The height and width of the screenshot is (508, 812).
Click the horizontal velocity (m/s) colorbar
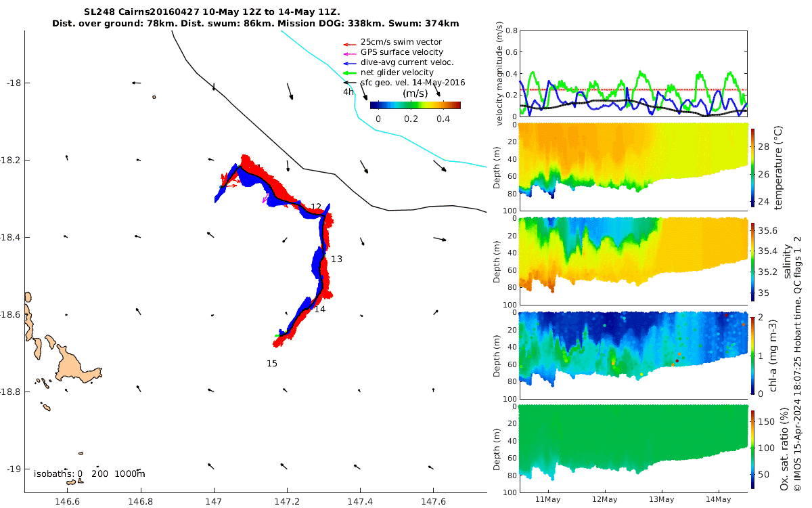point(415,105)
